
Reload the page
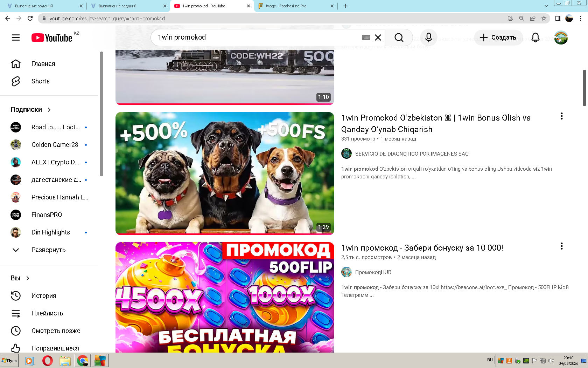30,18
